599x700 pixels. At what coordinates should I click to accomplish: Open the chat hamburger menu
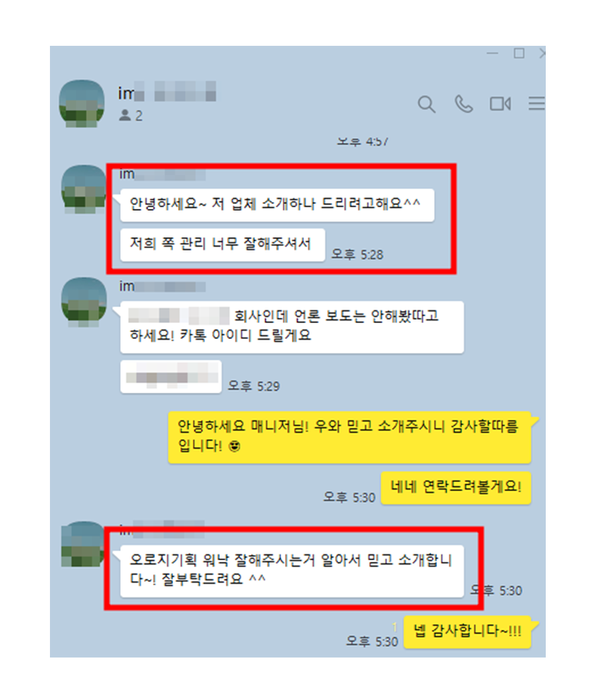point(537,103)
